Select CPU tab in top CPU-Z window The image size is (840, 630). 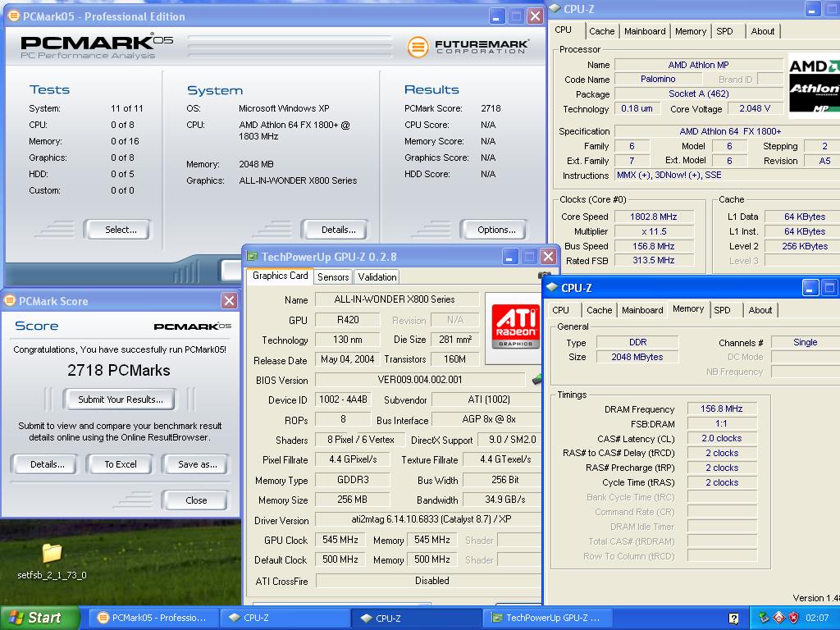tap(563, 30)
